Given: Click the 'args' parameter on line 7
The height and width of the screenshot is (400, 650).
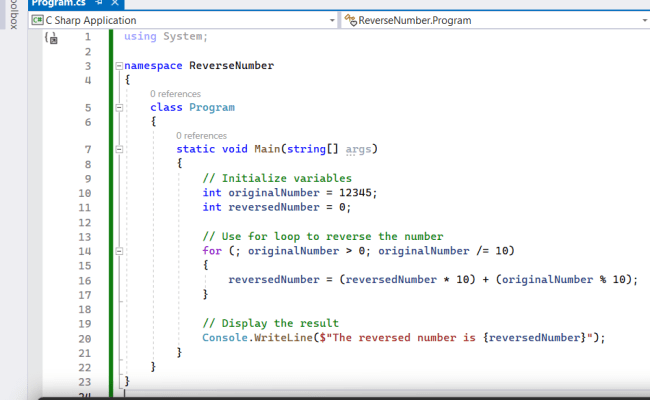Looking at the screenshot, I should 358,149.
